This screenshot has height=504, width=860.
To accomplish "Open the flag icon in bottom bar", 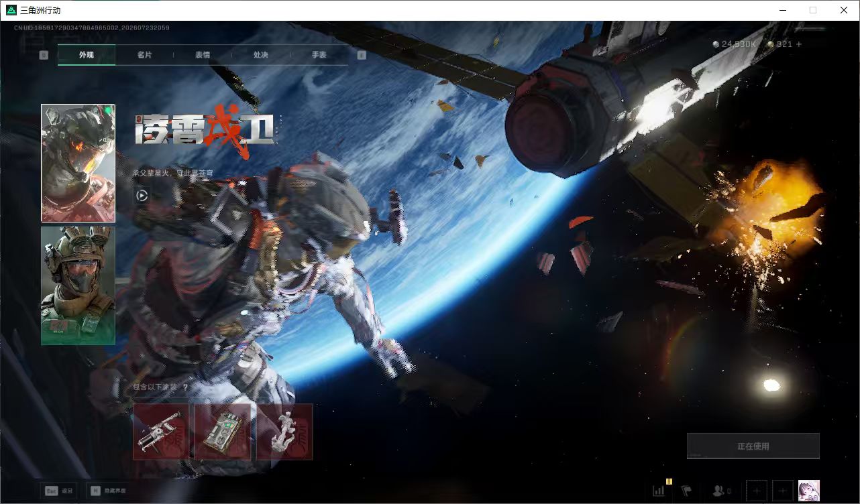I will tap(686, 491).
